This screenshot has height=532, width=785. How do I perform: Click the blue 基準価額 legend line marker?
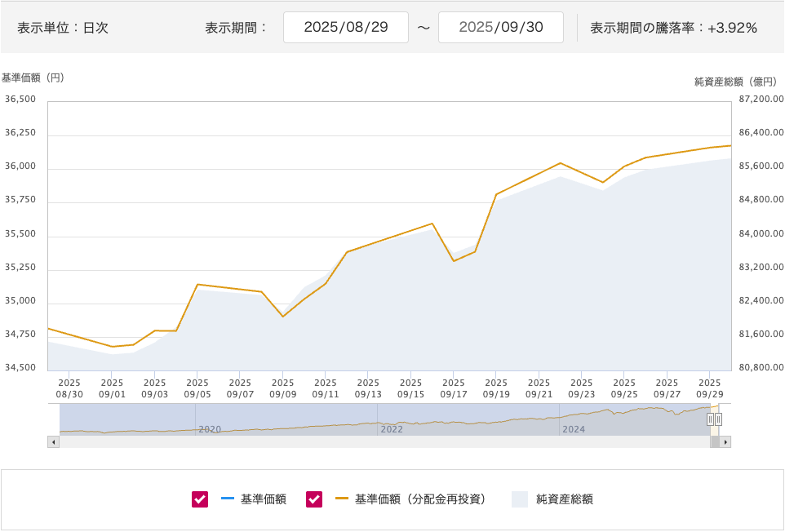[x=227, y=499]
